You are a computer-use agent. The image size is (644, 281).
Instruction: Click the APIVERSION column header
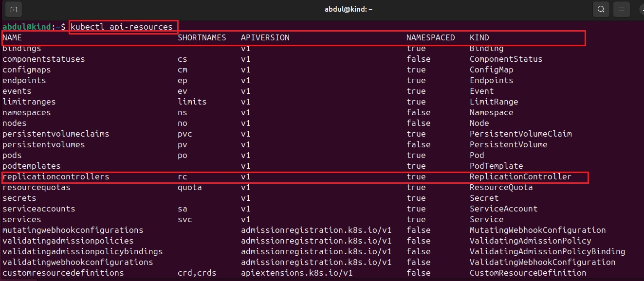click(x=265, y=37)
